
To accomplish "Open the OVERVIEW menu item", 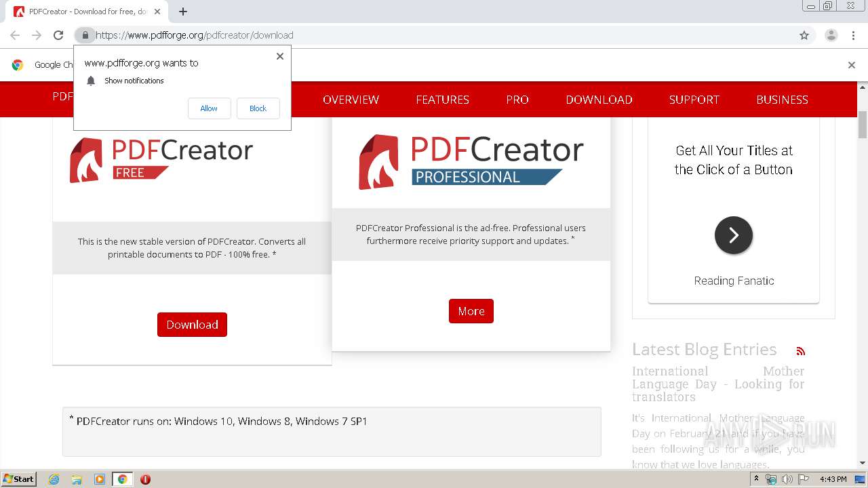I will (x=351, y=100).
